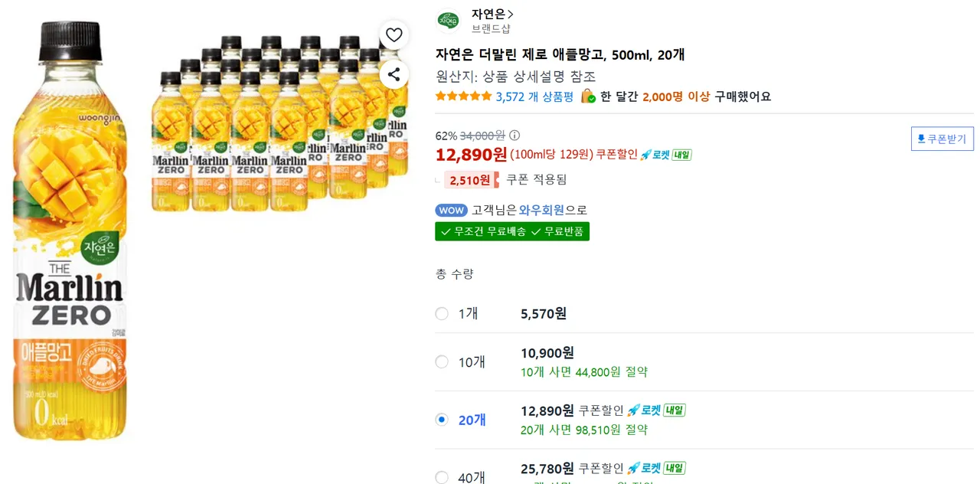
Task: Click the rocket delivery badge beside the 12,890원 price
Action: point(666,155)
